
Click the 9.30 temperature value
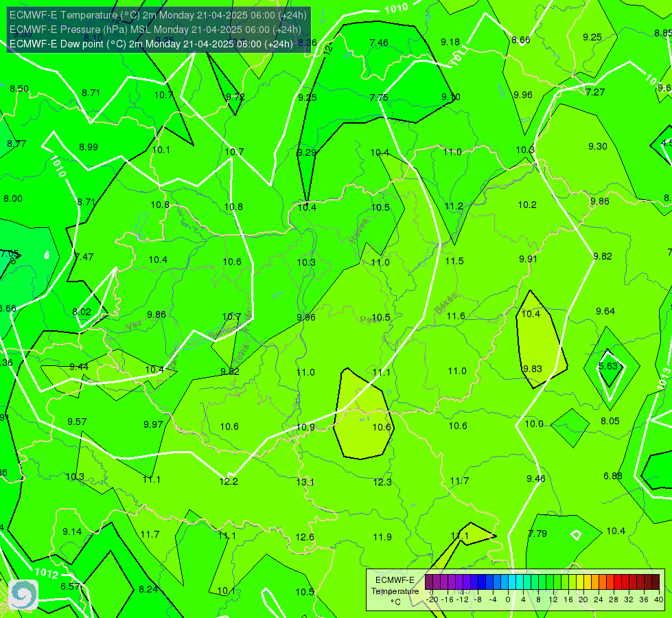click(x=597, y=146)
